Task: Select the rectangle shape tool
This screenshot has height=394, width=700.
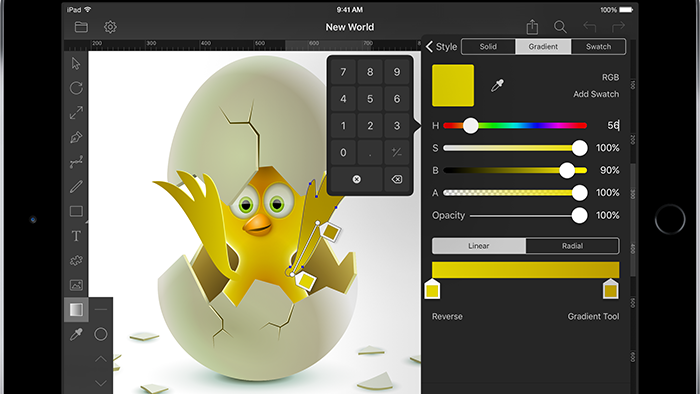Action: point(76,211)
